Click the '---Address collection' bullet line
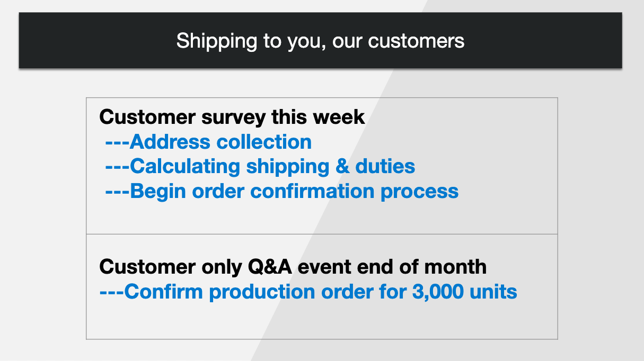The height and width of the screenshot is (361, 644). click(208, 141)
